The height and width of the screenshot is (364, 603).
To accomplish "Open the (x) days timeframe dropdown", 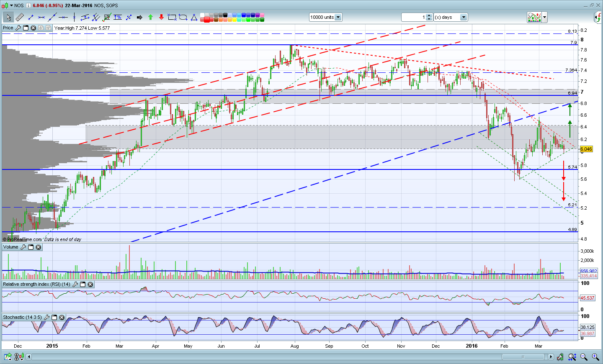I will pyautogui.click(x=464, y=17).
